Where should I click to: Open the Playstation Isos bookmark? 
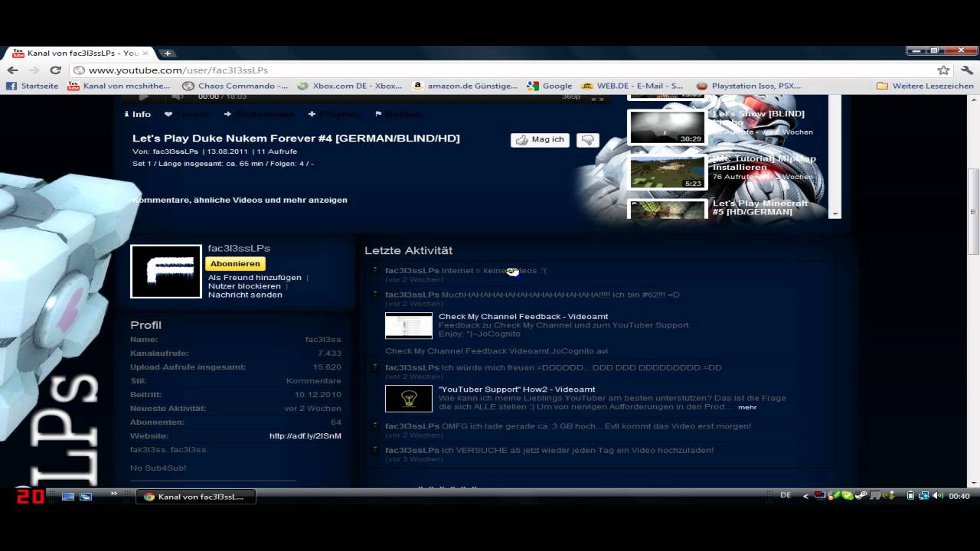(x=749, y=86)
